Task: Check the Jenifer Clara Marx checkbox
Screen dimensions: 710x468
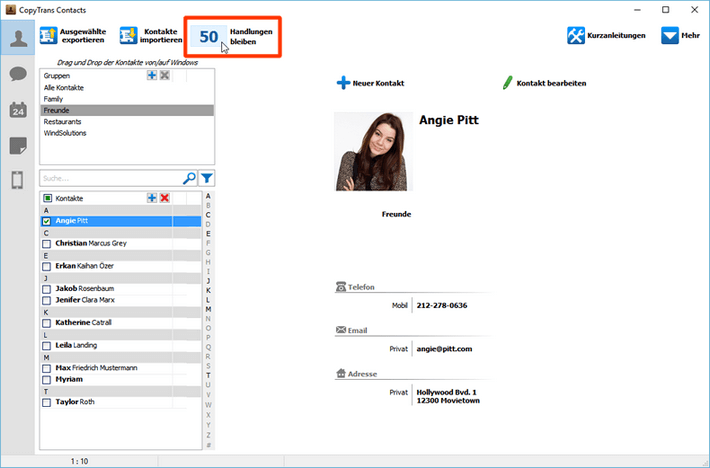Action: [x=47, y=301]
